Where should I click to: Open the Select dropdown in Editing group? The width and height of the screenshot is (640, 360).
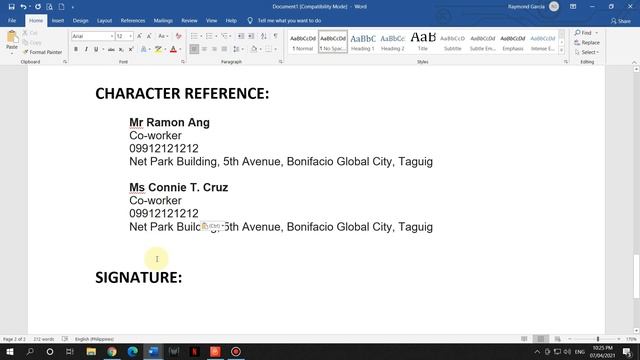coord(587,52)
